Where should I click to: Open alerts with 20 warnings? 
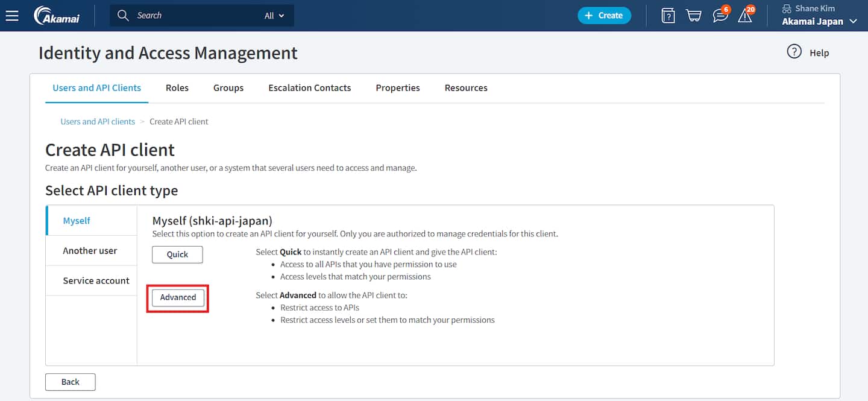(x=746, y=16)
